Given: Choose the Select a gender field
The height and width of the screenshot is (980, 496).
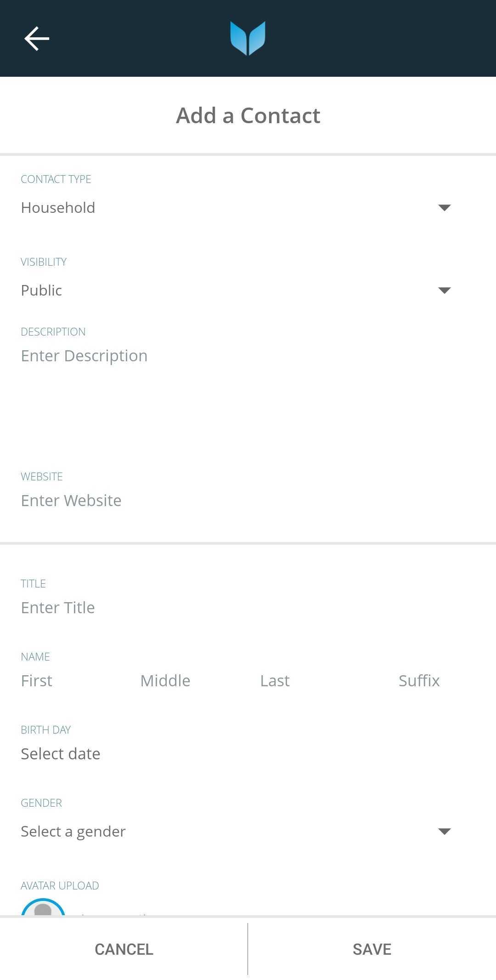Looking at the screenshot, I should point(73,832).
